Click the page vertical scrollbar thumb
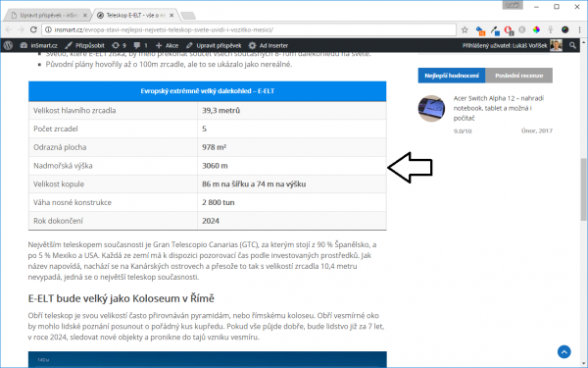This screenshot has width=588, height=368. pyautogui.click(x=583, y=189)
